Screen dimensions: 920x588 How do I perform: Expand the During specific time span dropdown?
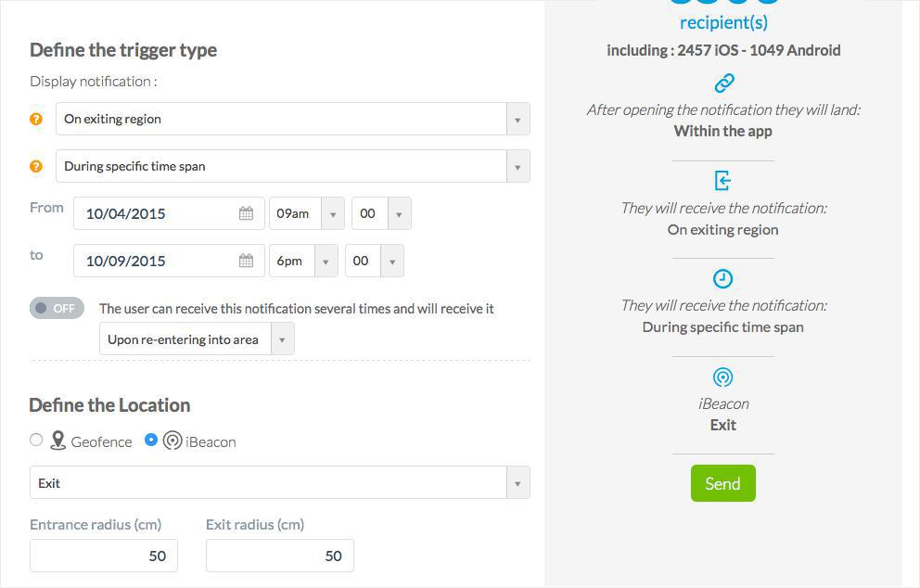pyautogui.click(x=292, y=166)
